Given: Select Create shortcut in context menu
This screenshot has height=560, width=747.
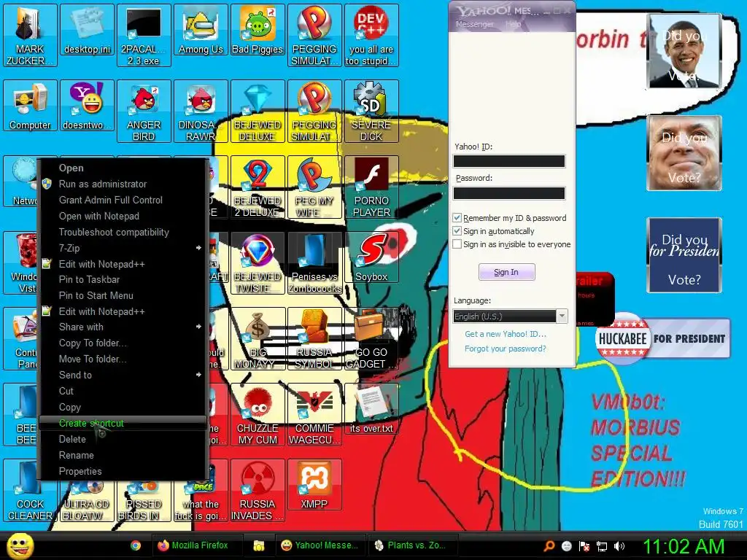Looking at the screenshot, I should click(x=123, y=424).
